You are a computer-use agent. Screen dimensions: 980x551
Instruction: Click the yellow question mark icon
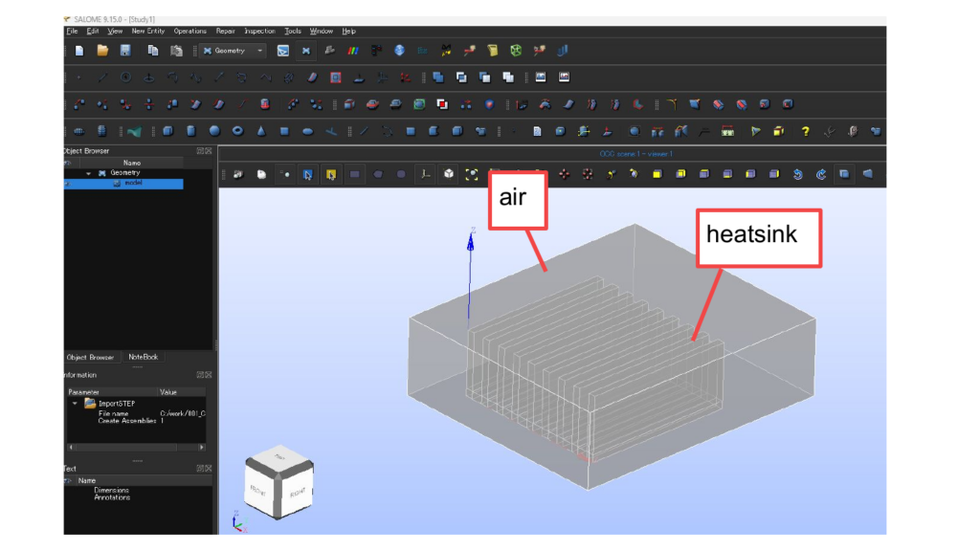point(806,131)
